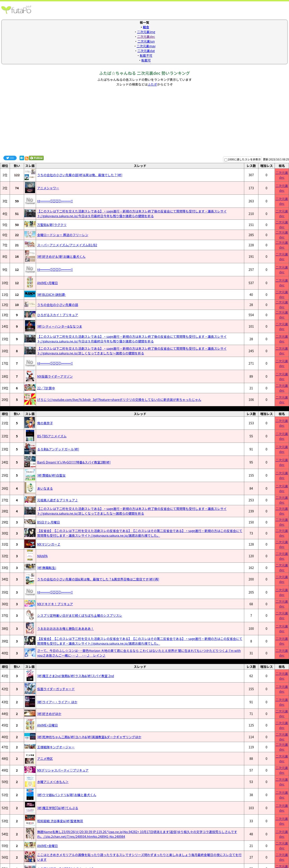289x868 pixels.
Task: Click the Twitter tweet button
Action: click(10, 158)
